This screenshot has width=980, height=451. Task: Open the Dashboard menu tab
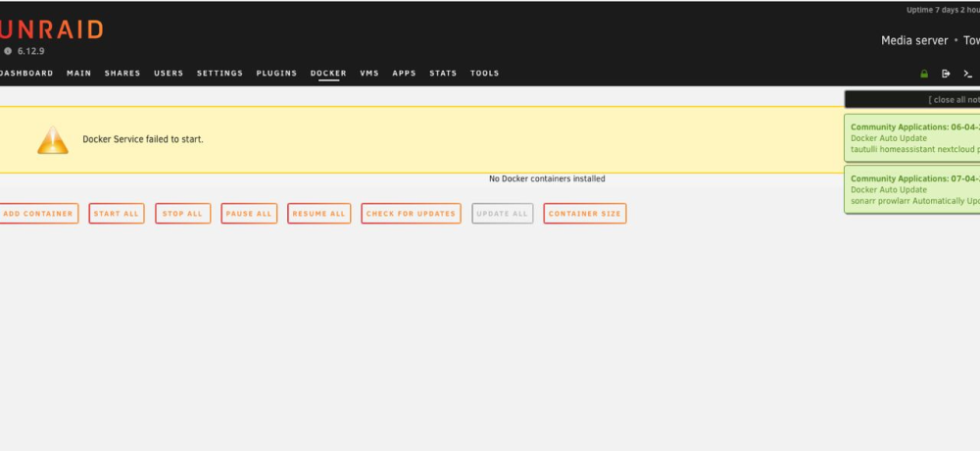[26, 74]
